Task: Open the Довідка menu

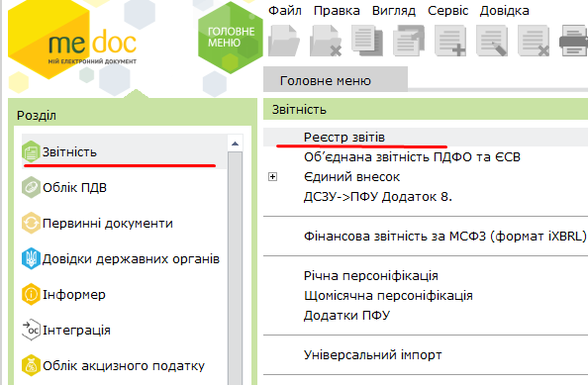Action: coord(505,11)
